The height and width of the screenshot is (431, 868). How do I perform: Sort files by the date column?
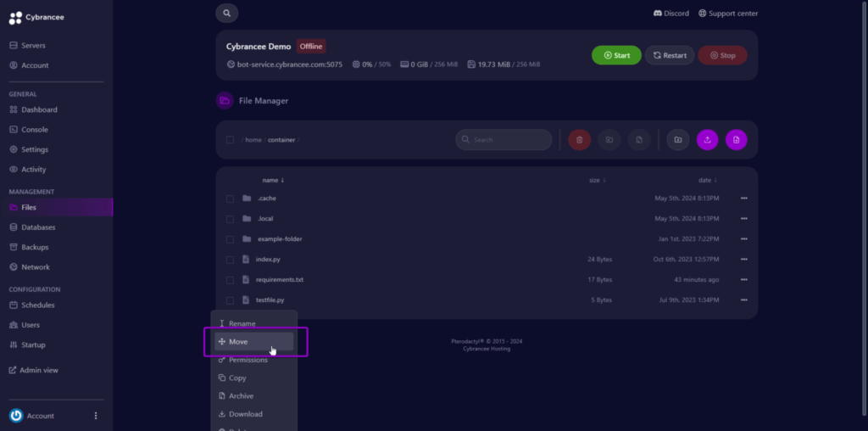coord(708,180)
